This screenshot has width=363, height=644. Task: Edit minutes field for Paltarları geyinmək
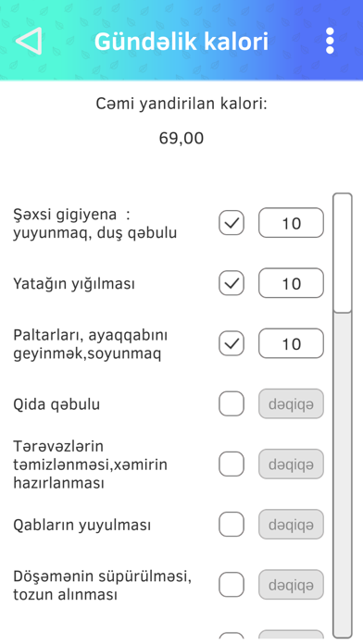tap(291, 343)
